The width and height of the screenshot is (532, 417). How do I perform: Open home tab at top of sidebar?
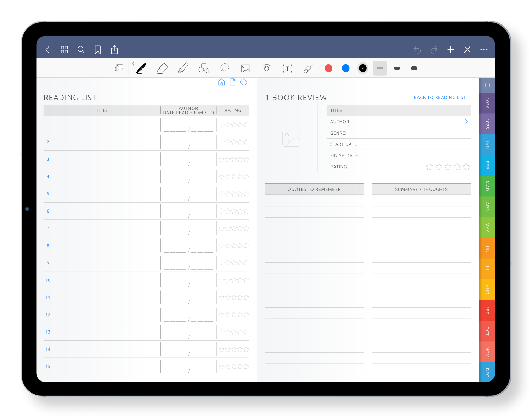pos(487,85)
